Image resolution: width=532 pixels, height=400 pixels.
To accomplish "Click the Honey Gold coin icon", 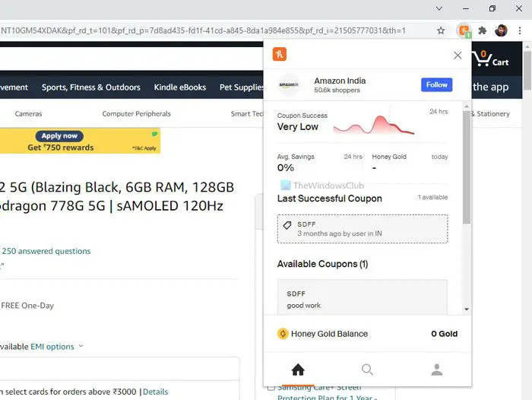I will pos(283,334).
